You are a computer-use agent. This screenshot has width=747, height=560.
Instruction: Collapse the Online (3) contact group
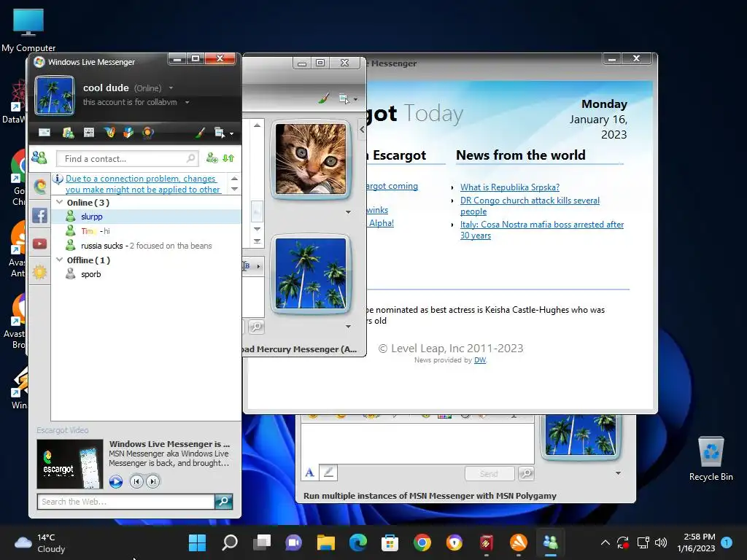[60, 203]
